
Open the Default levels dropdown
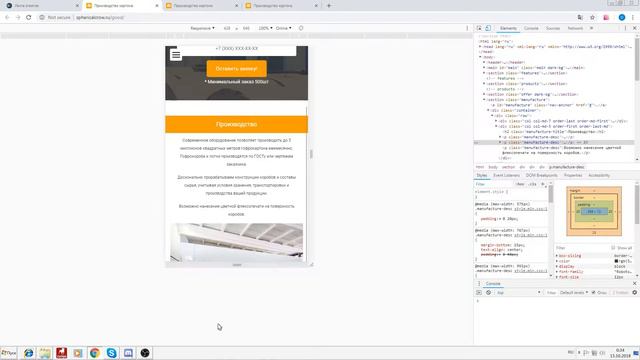[x=574, y=293]
